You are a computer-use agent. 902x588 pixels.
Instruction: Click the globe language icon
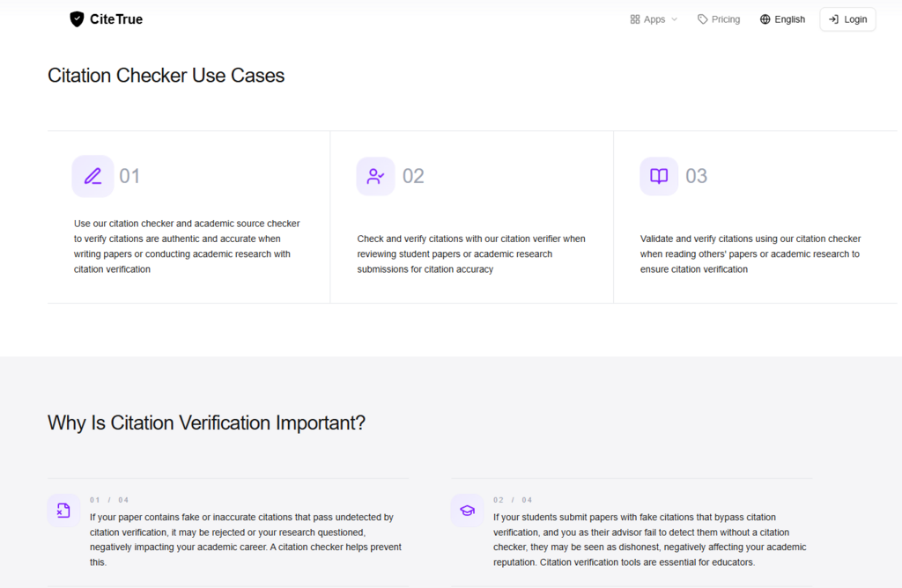(x=765, y=19)
